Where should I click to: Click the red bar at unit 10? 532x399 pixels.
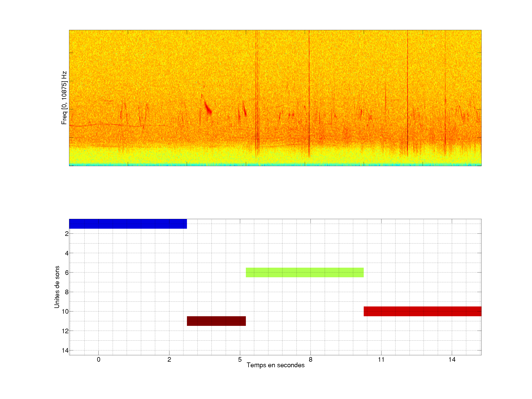pyautogui.click(x=422, y=311)
